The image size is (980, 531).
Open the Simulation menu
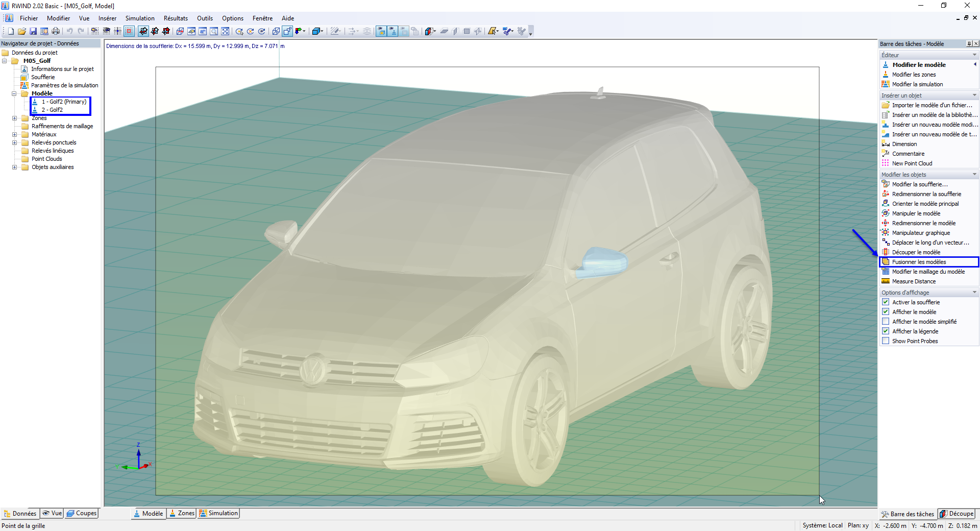tap(140, 18)
